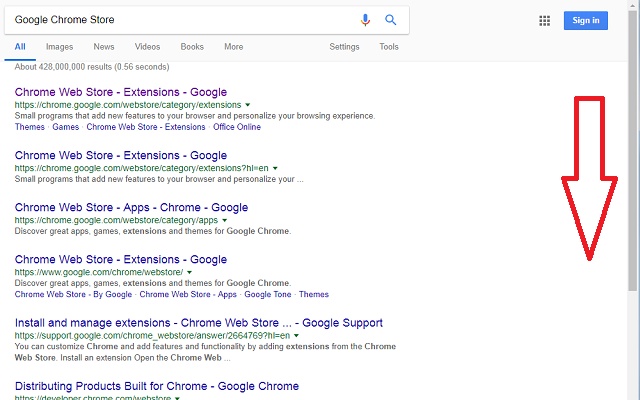Screen dimensions: 640x400
Task: Expand arrow beside the extensions?hl=en URL
Action: pyautogui.click(x=275, y=168)
